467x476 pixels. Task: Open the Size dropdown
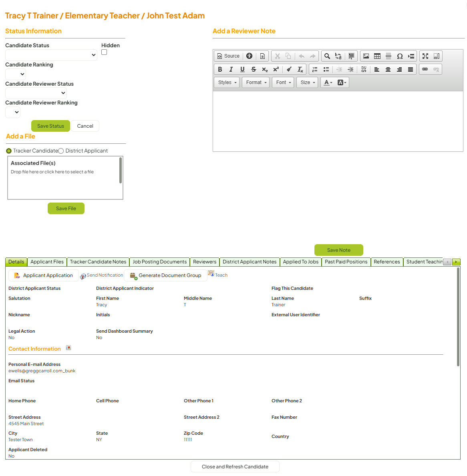point(307,82)
